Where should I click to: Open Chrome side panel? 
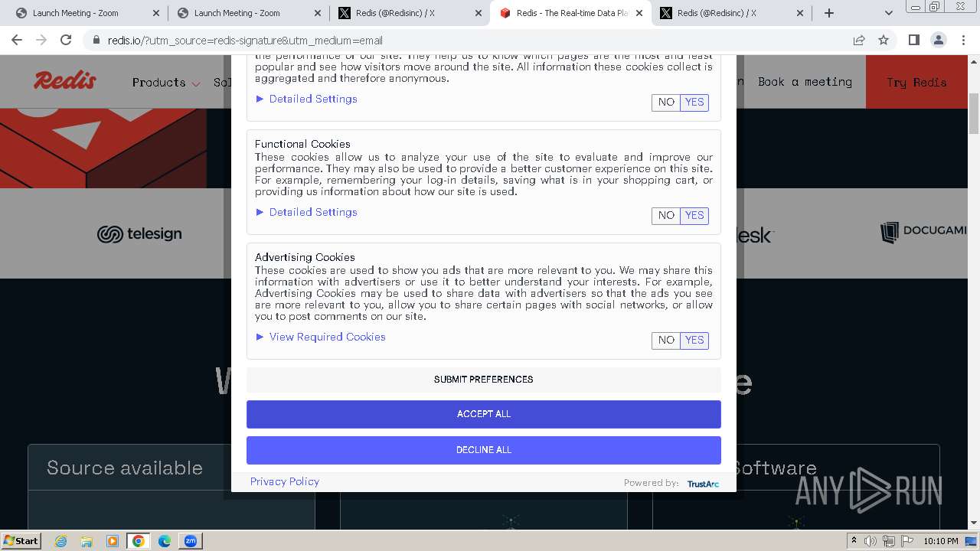(x=913, y=40)
